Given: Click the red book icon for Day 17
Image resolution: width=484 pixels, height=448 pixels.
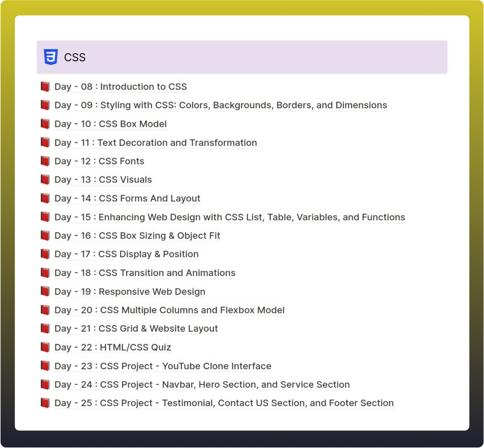Looking at the screenshot, I should tap(45, 254).
